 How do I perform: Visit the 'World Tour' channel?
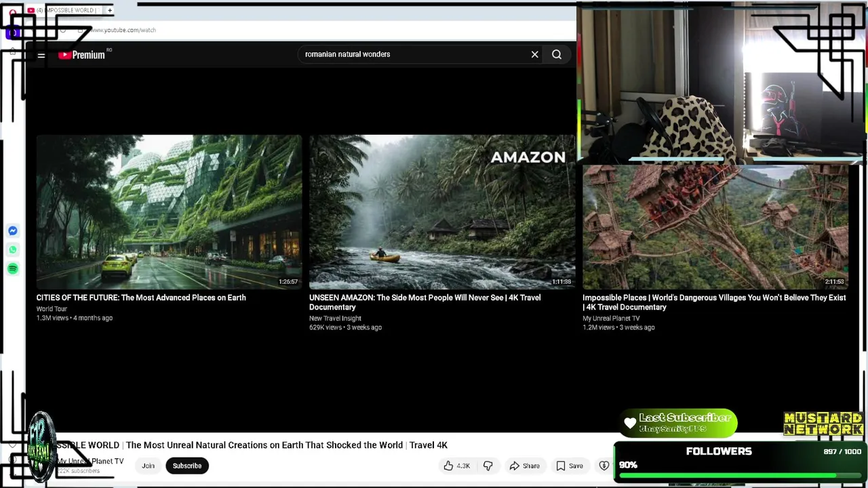[x=52, y=309]
